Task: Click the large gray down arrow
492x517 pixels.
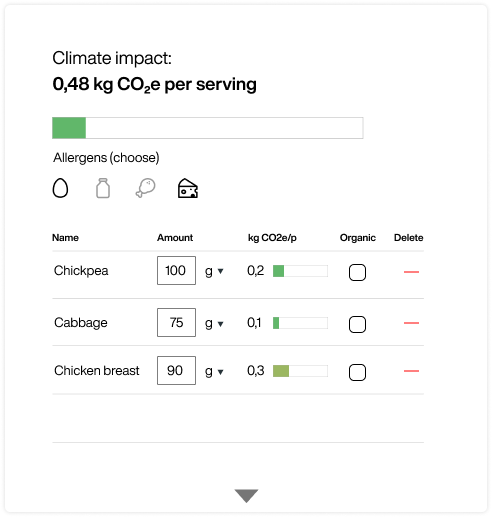Action: (246, 496)
